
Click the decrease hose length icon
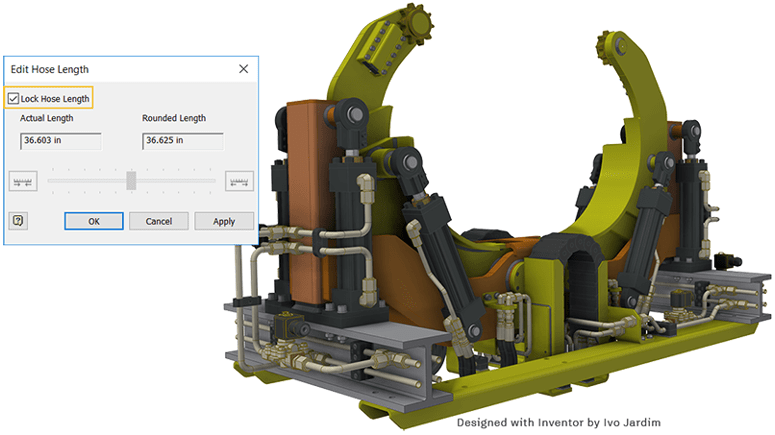pos(23,181)
